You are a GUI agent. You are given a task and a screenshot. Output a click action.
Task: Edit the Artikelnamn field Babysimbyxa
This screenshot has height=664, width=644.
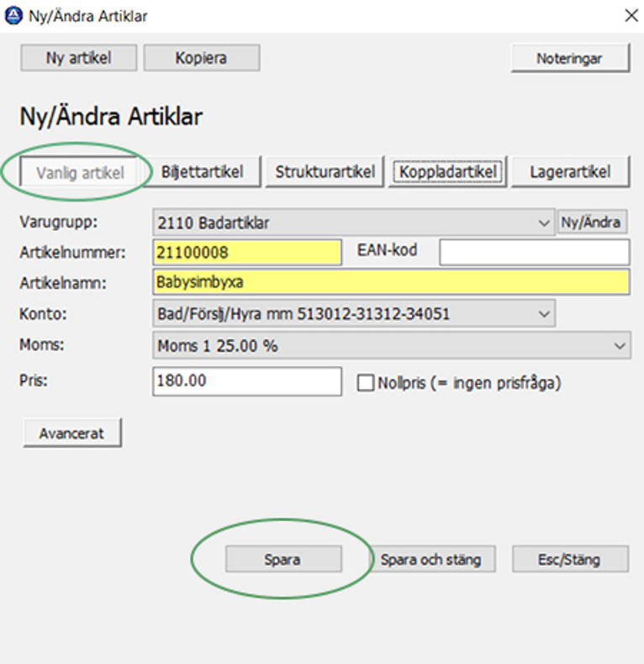pyautogui.click(x=391, y=282)
